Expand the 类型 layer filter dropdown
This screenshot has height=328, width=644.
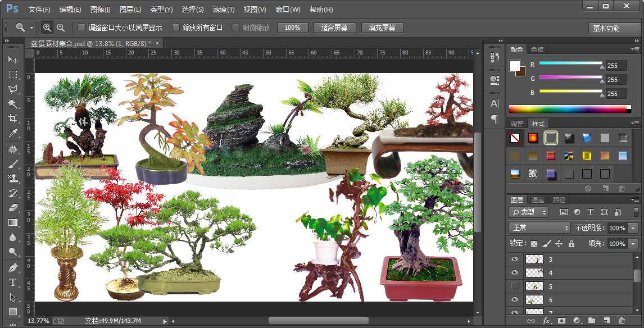click(x=528, y=212)
